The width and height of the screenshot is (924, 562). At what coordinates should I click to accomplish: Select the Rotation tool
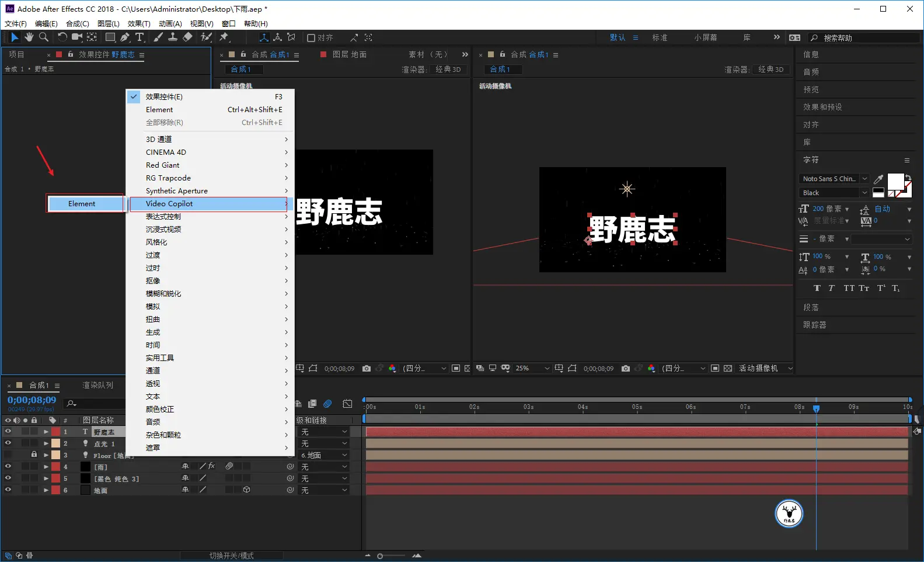point(62,37)
